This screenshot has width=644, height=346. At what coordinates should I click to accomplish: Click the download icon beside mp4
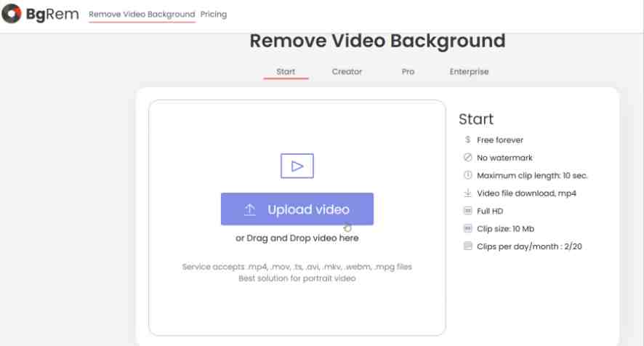point(468,193)
